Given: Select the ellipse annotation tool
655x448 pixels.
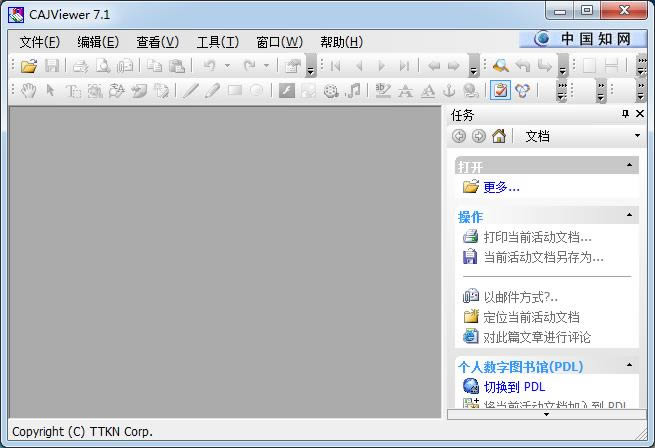Looking at the screenshot, I should pos(256,90).
